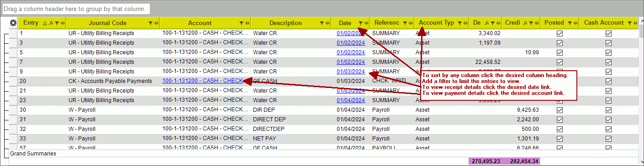644x166 pixels.
Task: Open the filter on Debit column
Action: coord(492,23)
